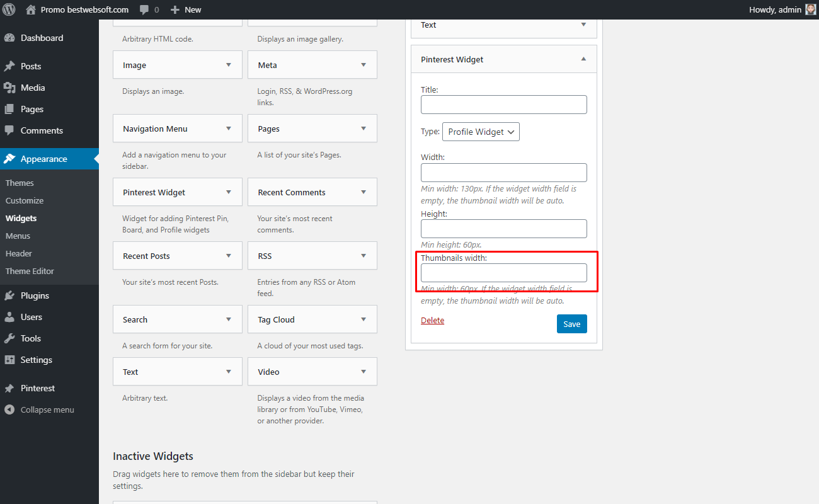The image size is (819, 504).
Task: Click the plus icon next to New
Action: [175, 10]
